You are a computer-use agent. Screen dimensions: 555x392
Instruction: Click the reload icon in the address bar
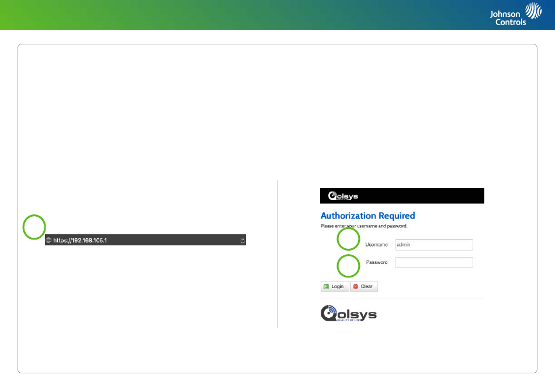pos(241,240)
